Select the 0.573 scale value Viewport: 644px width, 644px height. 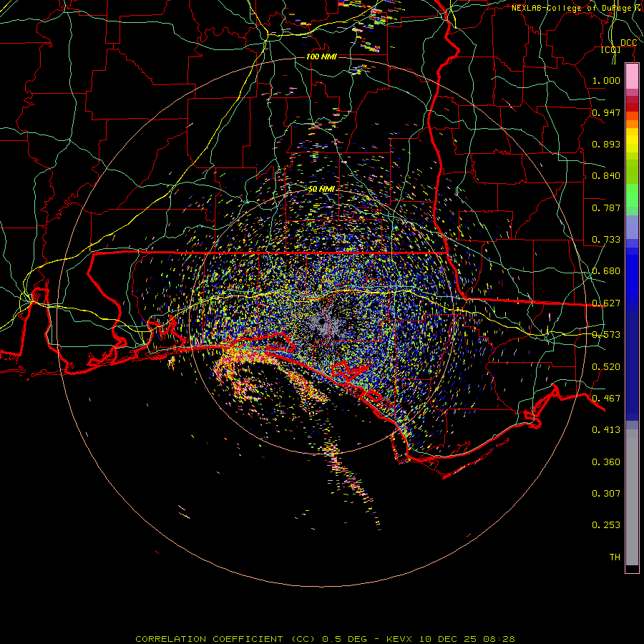606,335
